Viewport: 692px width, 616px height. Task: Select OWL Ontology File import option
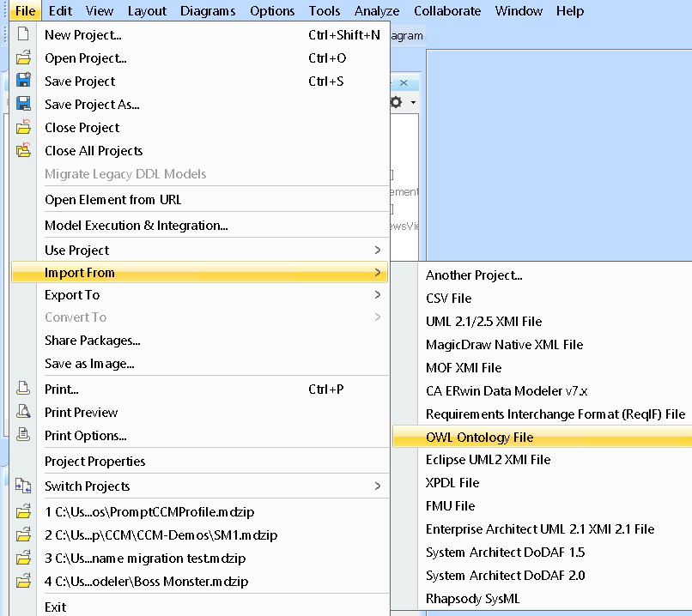coord(479,438)
